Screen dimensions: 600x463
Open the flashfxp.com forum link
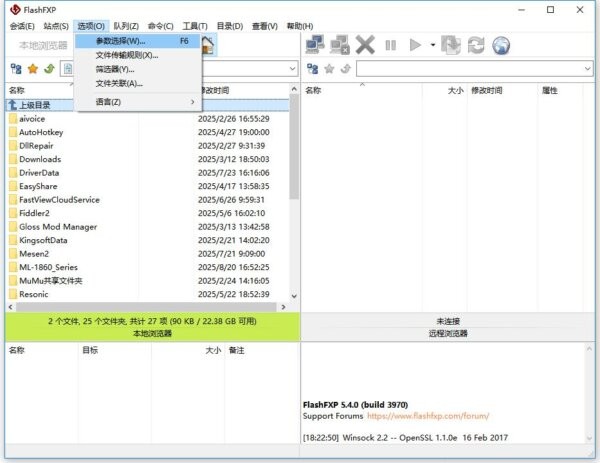tap(428, 416)
